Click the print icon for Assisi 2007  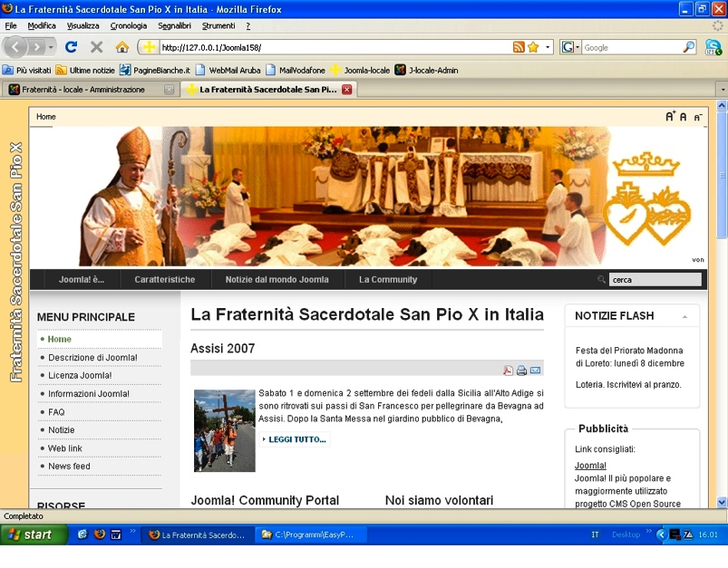pyautogui.click(x=521, y=370)
